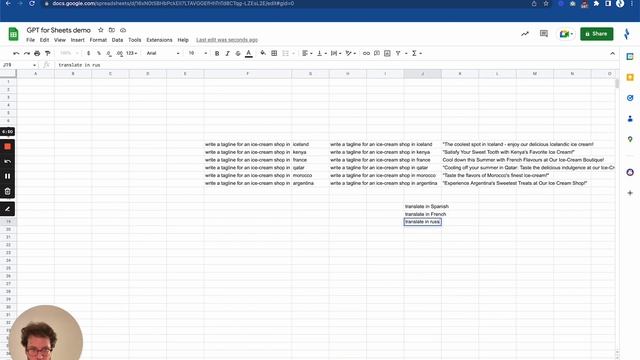Open Contacts in the side panel
640x360 pixels.
[630, 119]
